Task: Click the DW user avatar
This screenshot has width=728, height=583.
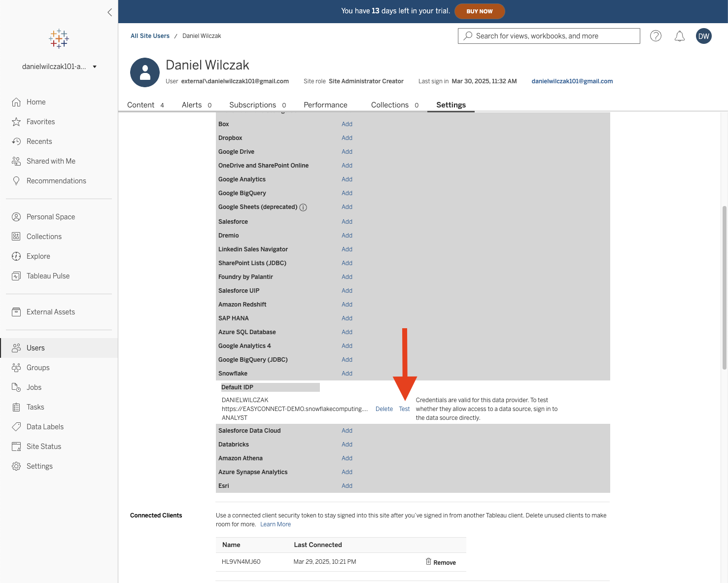Action: [703, 36]
